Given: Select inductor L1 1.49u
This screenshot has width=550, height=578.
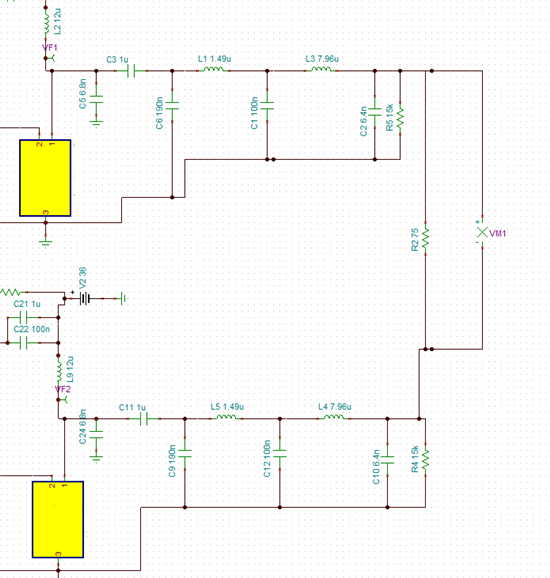Looking at the screenshot, I should [213, 69].
